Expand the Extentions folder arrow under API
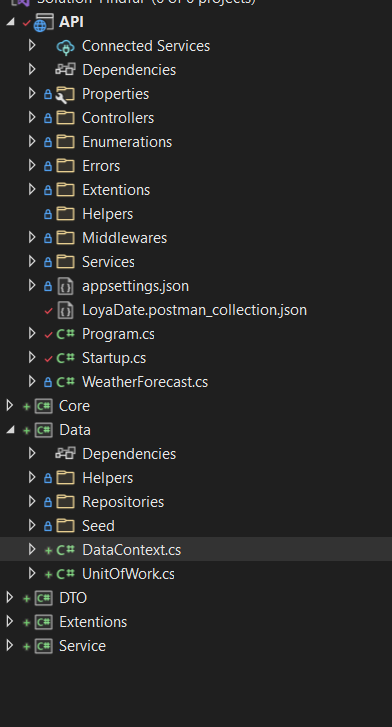 32,189
